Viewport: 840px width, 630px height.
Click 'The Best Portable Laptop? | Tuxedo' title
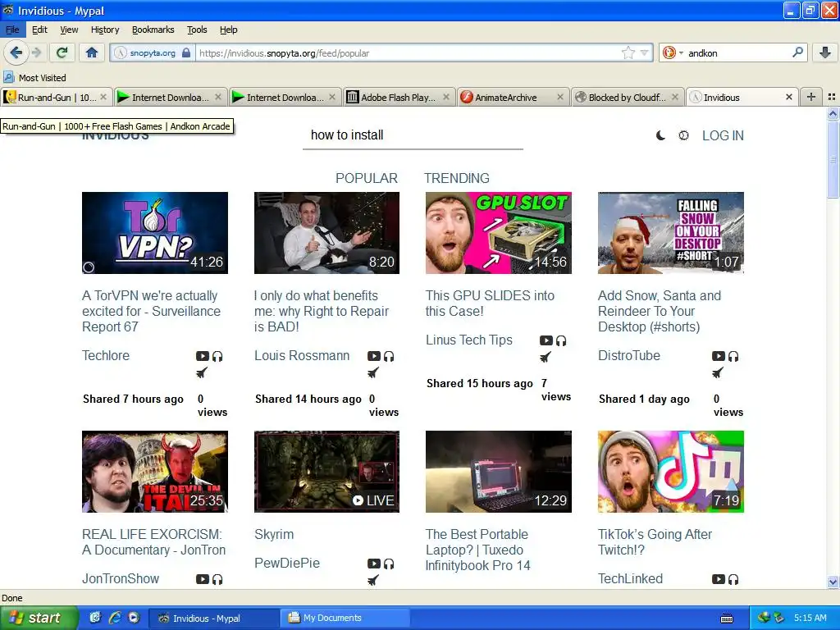point(478,550)
